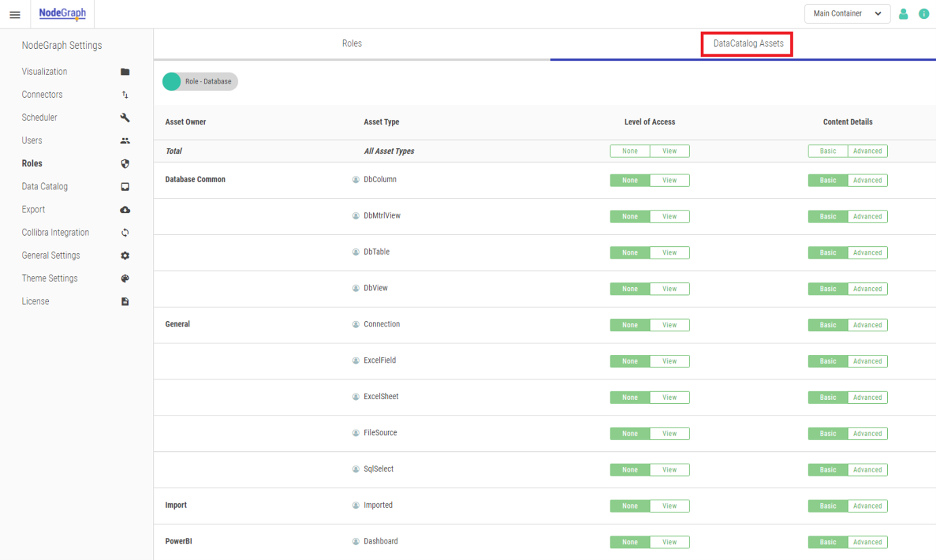Open Visualization settings in sidebar
Screen dimensions: 936x560
[x=44, y=71]
